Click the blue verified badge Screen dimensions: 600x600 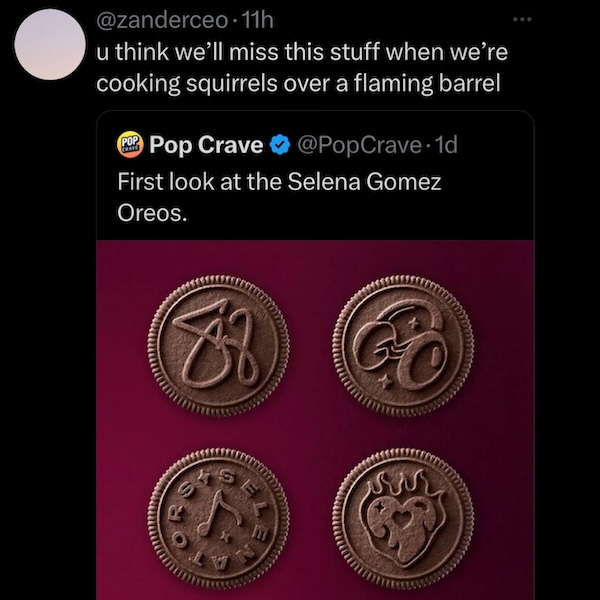pos(280,147)
